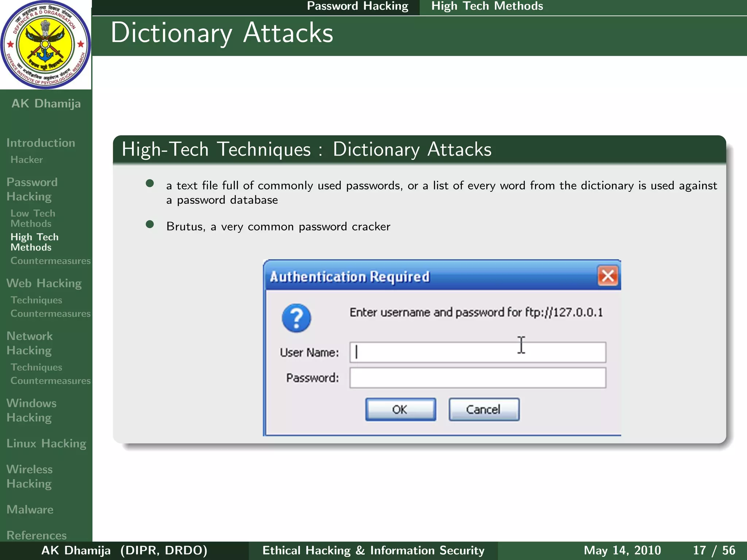
Task: Go to Low Tech Methods subsection
Action: [x=33, y=218]
